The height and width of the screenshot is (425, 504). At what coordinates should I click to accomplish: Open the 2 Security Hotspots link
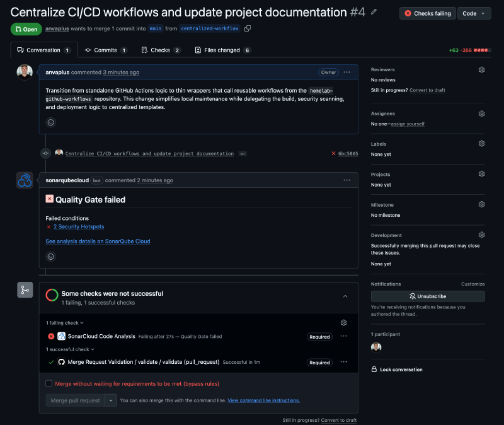[79, 227]
